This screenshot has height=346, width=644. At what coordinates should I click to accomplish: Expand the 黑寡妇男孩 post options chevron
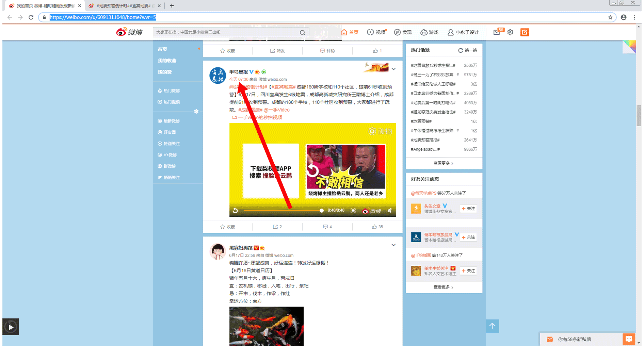(x=393, y=245)
